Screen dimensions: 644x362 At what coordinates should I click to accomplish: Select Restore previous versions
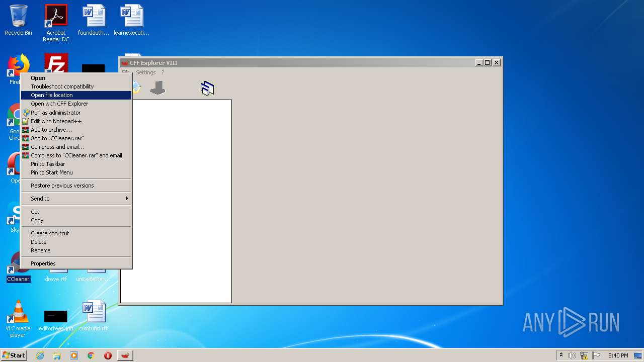(76, 186)
